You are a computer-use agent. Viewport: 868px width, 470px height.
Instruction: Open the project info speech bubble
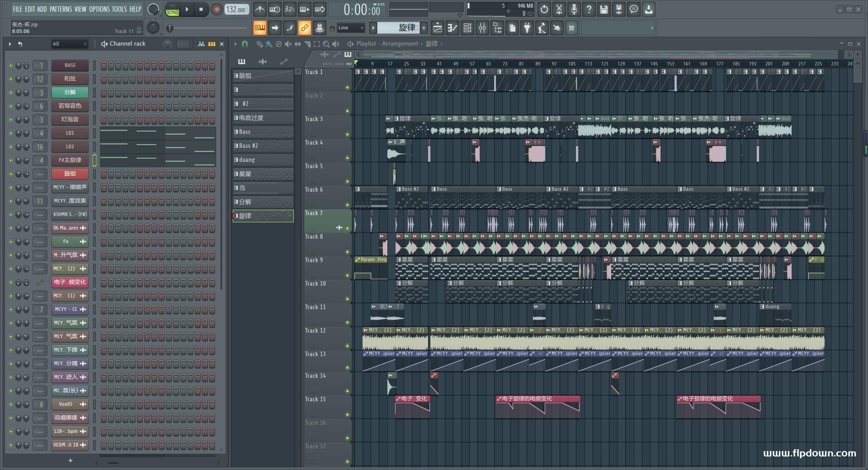(634, 9)
